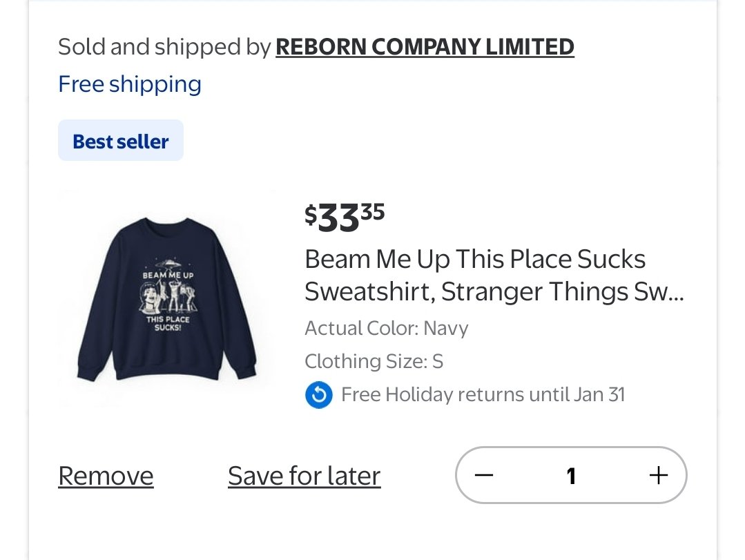Screen dimensions: 745x560
Task: Open the navy sweatshirt product thumbnail
Action: [x=167, y=299]
